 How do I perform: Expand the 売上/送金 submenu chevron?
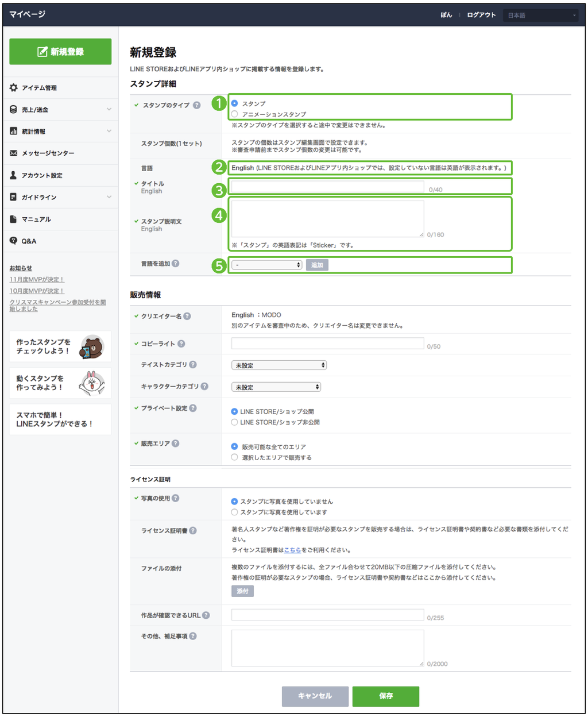(109, 109)
